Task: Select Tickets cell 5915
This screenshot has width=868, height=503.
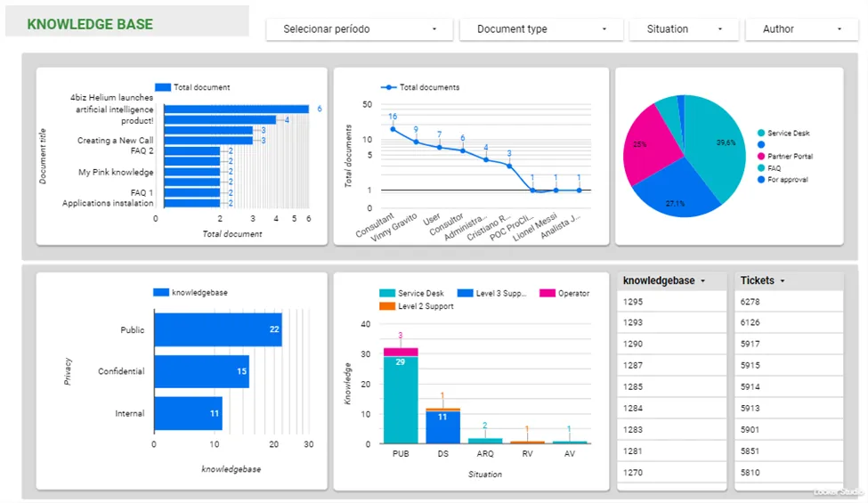Action: 789,365
